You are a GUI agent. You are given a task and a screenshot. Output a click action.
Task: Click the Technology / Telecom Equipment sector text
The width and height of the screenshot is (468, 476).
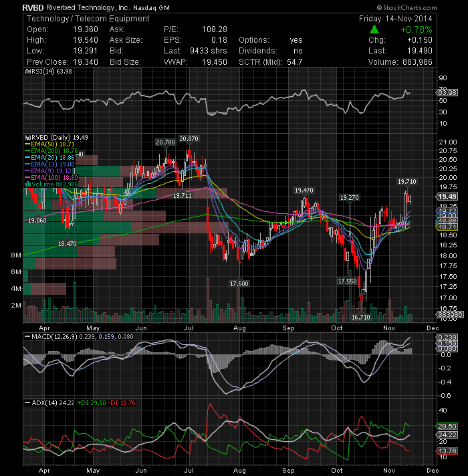(88, 19)
